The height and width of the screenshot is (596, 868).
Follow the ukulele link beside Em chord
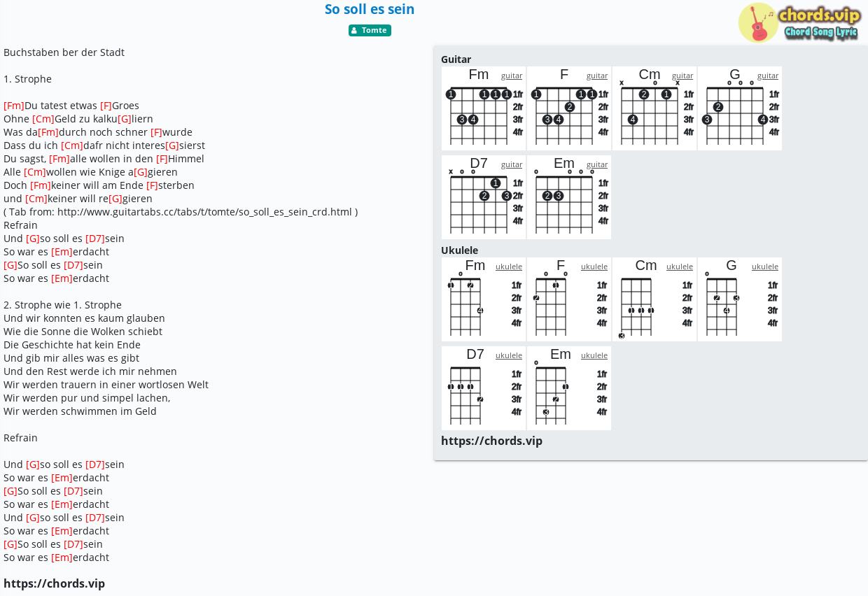(x=594, y=355)
